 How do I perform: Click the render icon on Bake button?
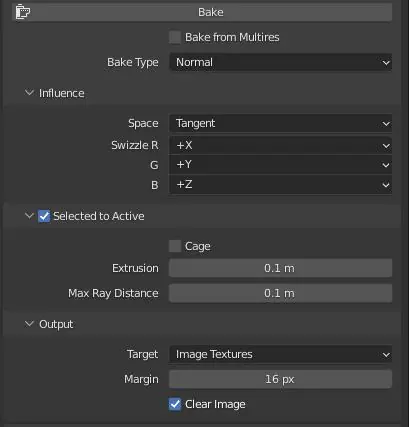click(x=23, y=12)
